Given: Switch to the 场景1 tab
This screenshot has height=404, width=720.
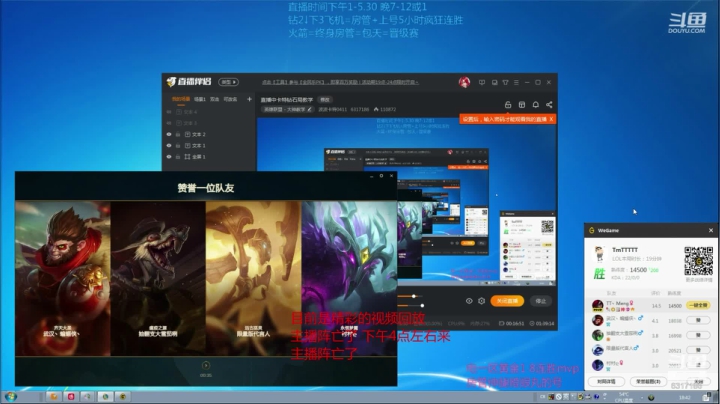Looking at the screenshot, I should (x=200, y=99).
